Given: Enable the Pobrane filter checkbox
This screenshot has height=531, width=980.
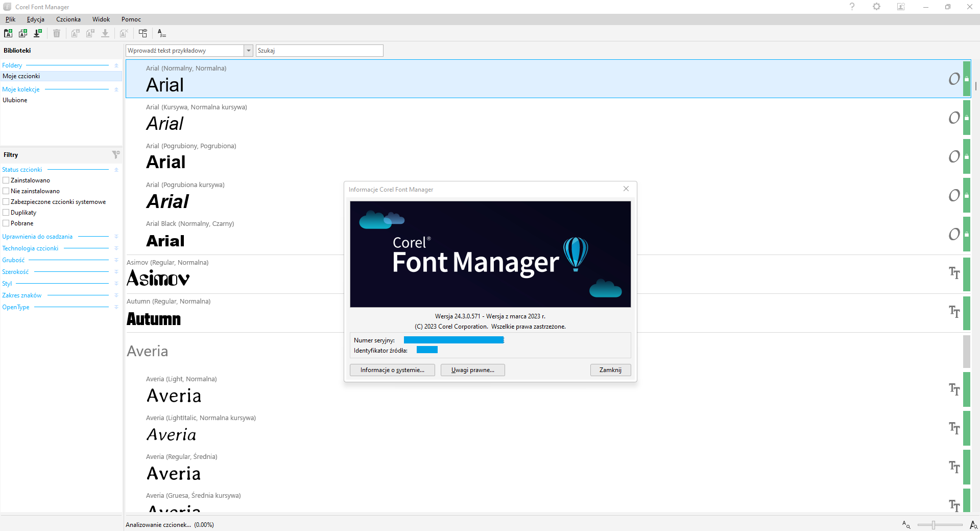Looking at the screenshot, I should point(6,223).
